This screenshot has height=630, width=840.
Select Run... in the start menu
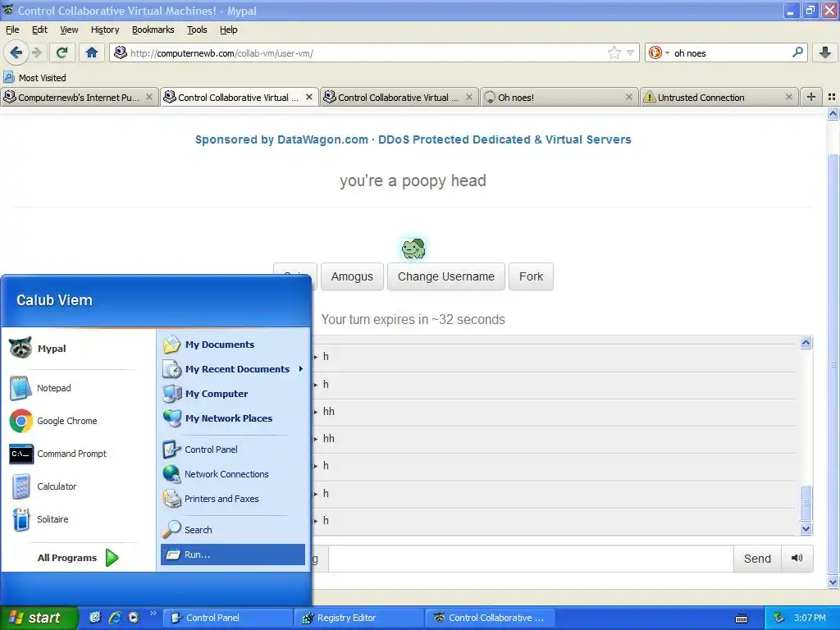(232, 555)
